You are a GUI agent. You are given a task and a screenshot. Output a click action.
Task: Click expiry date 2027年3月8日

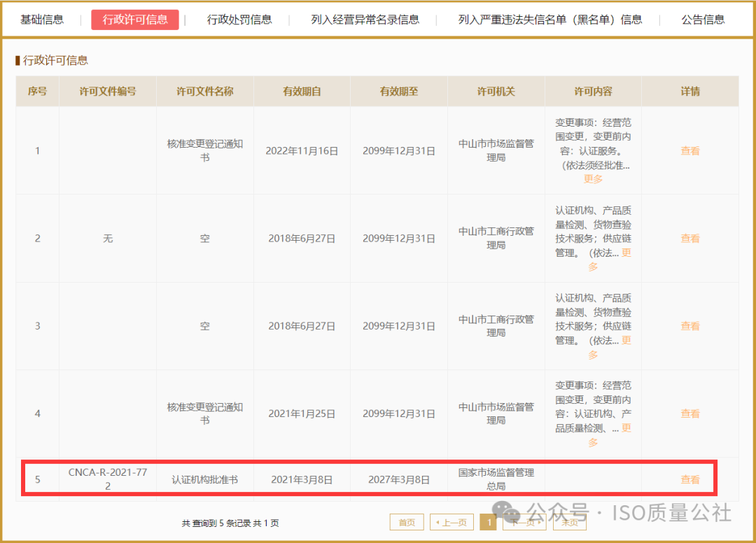(399, 480)
